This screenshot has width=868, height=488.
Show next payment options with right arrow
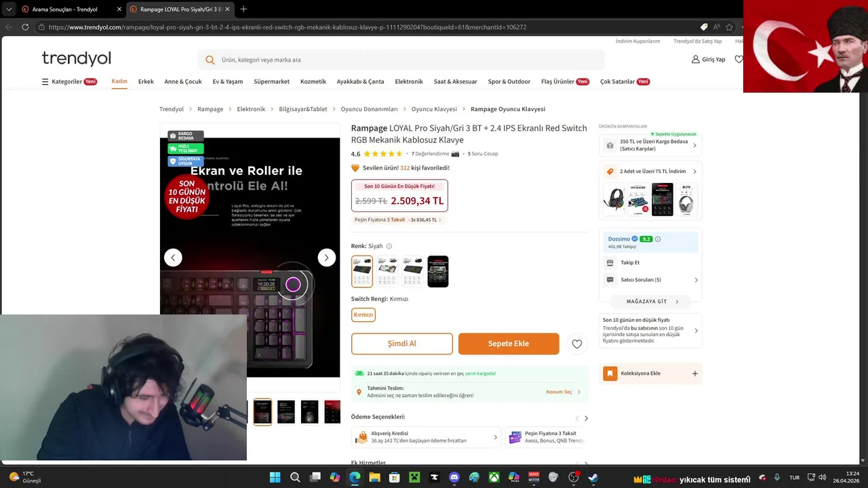(586, 418)
